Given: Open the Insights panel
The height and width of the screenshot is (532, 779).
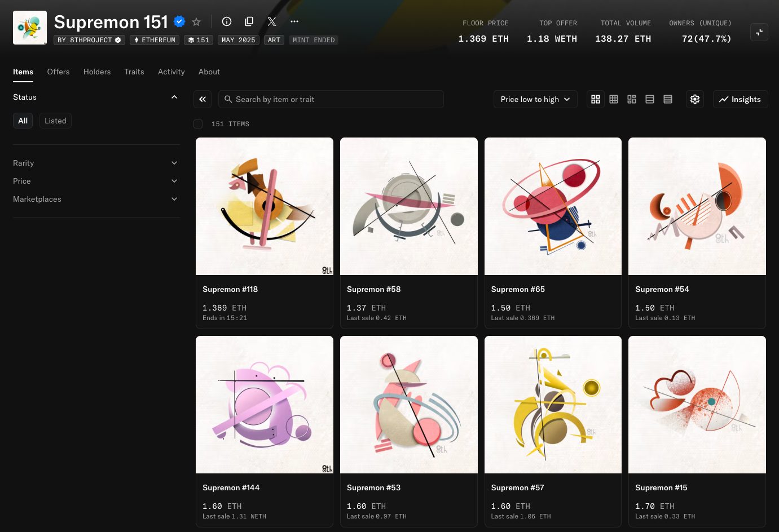Looking at the screenshot, I should point(741,99).
